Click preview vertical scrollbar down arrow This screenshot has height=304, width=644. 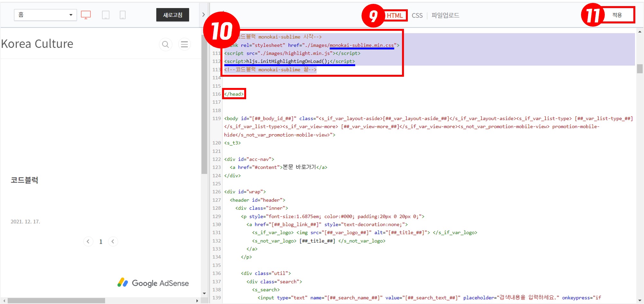point(204,293)
